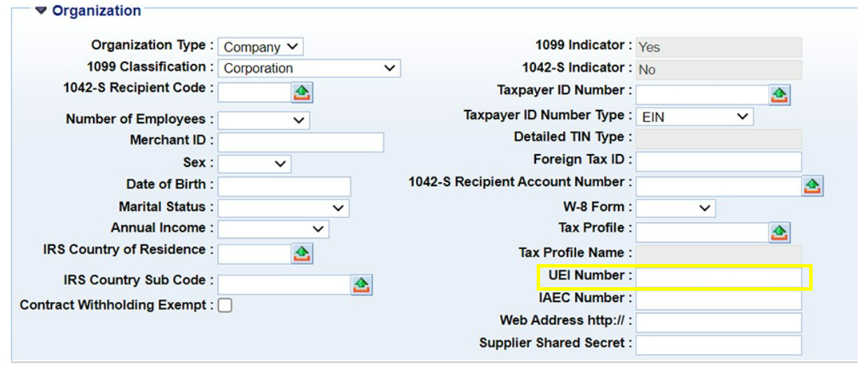Click the 1042-S Recipient Account Number field
Image resolution: width=868 pixels, height=379 pixels.
(719, 186)
